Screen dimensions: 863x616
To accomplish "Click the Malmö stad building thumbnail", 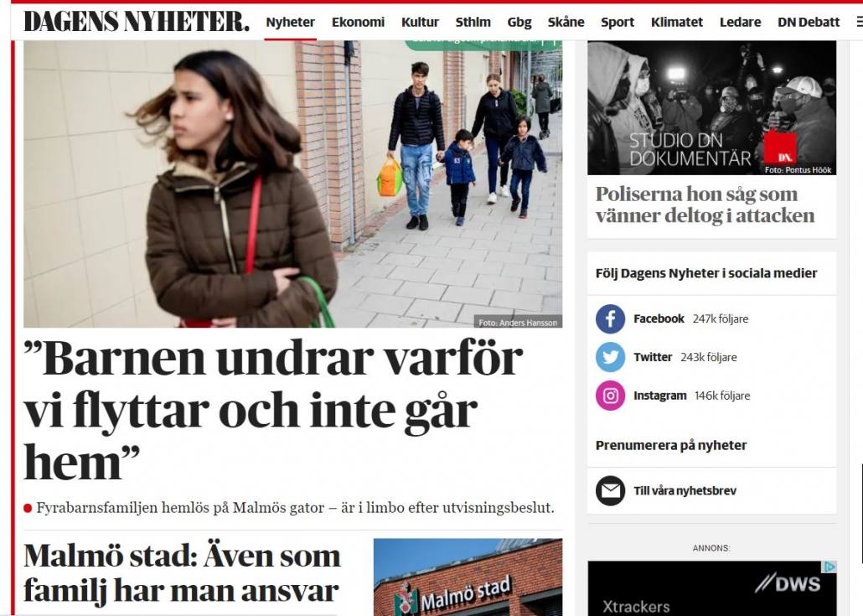I will pyautogui.click(x=468, y=577).
